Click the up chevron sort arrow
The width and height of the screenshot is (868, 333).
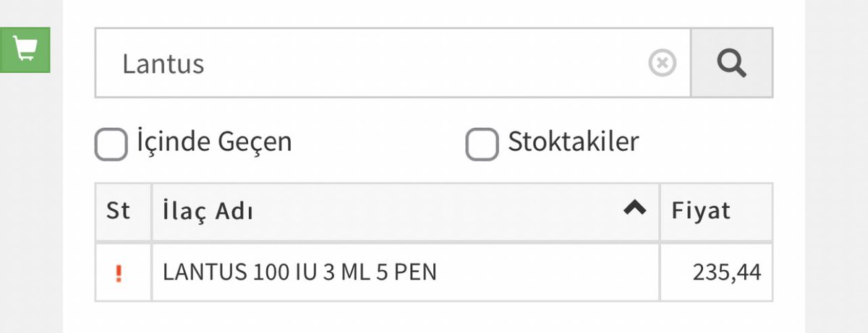coord(634,208)
